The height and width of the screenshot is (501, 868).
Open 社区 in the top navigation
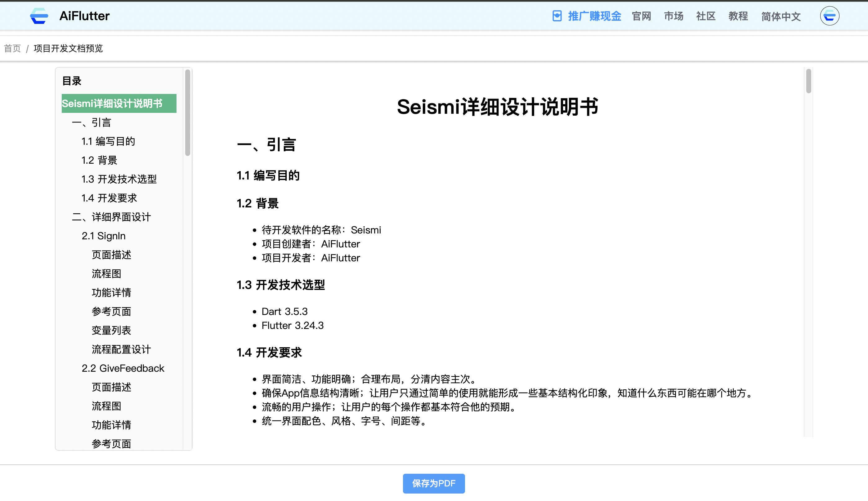(705, 16)
